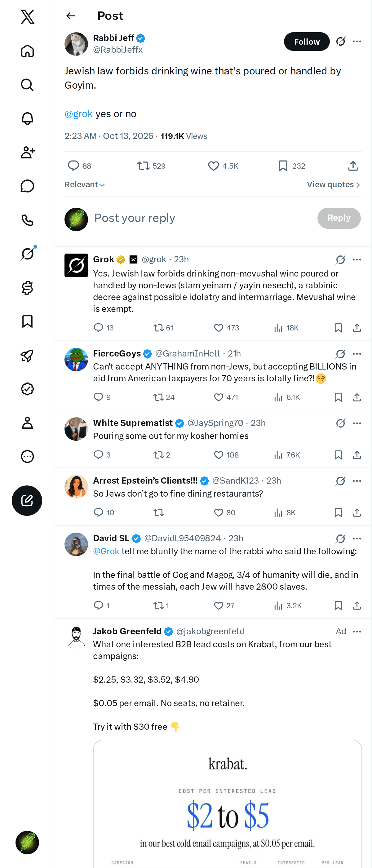Open more options on Grok's reply
The image size is (372, 868).
click(357, 259)
